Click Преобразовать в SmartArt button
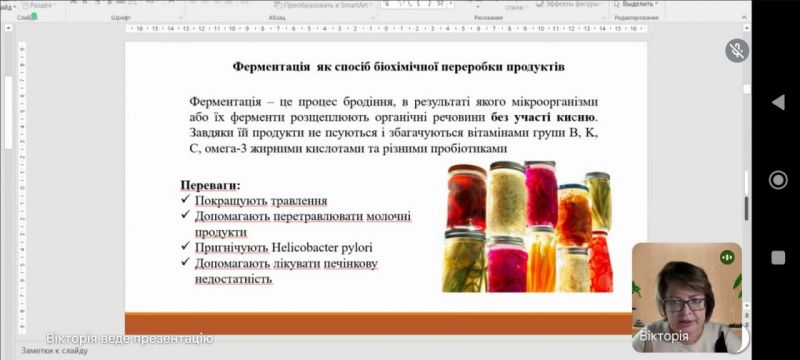The height and width of the screenshot is (360, 800). [322, 5]
